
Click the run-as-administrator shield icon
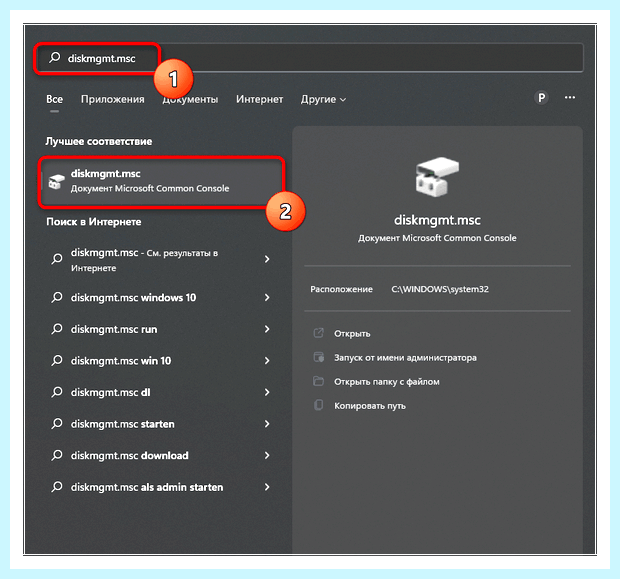pos(319,357)
